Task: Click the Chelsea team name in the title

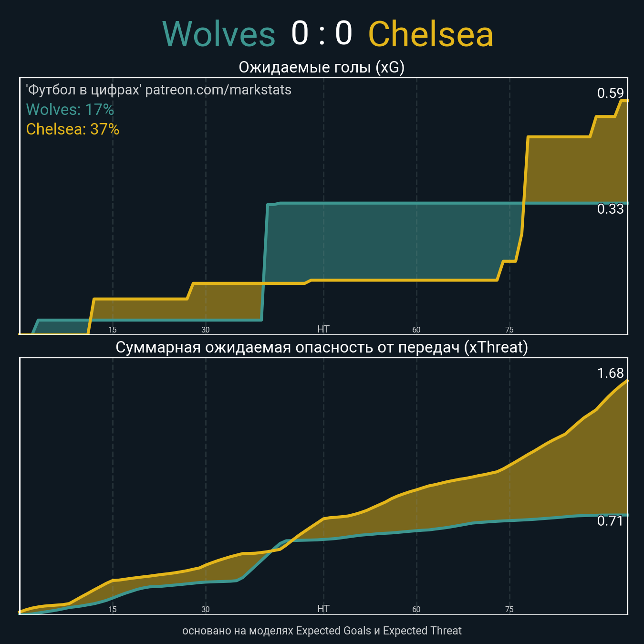Action: click(x=430, y=34)
